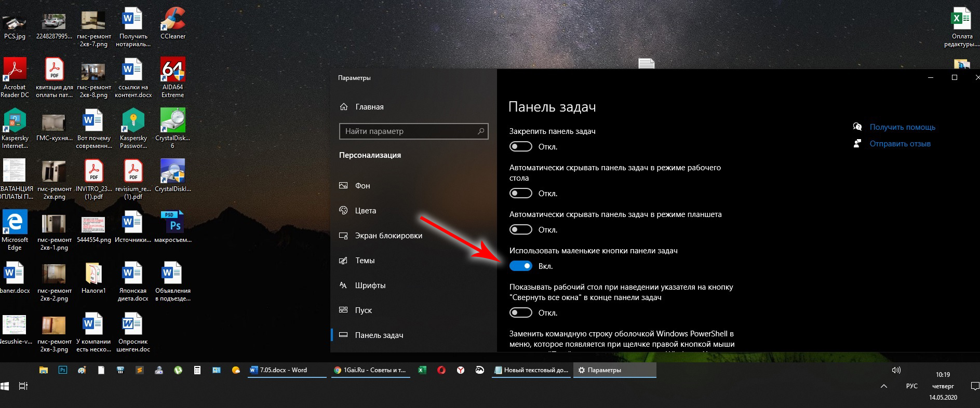Open 'Отправить отзыв' link
This screenshot has height=408, width=980.
click(900, 144)
